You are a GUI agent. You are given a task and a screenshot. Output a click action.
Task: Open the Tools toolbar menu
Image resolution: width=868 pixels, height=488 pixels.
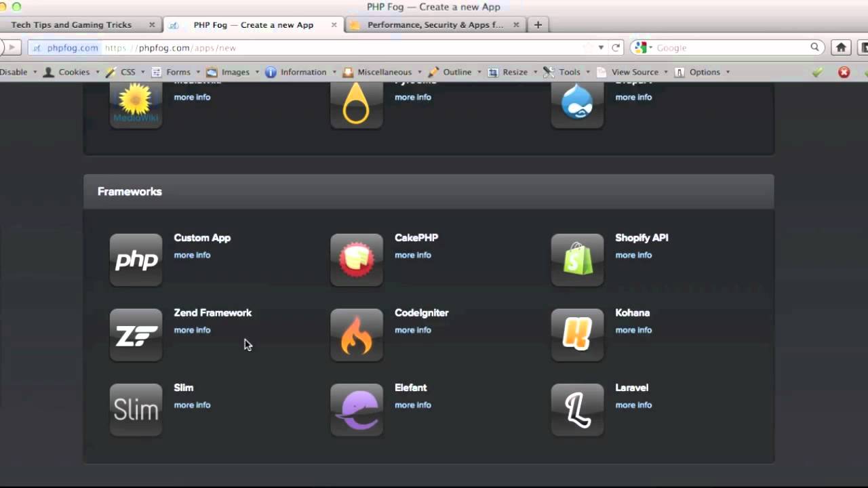point(566,72)
